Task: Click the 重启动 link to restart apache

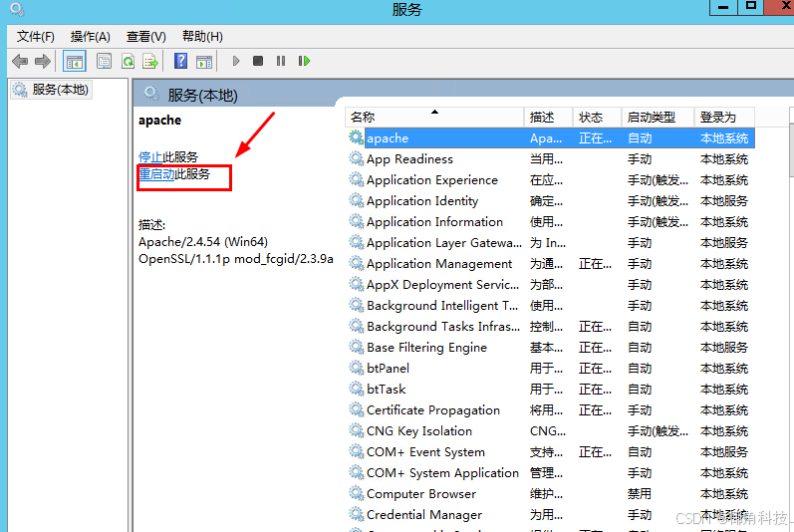Action: (157, 174)
